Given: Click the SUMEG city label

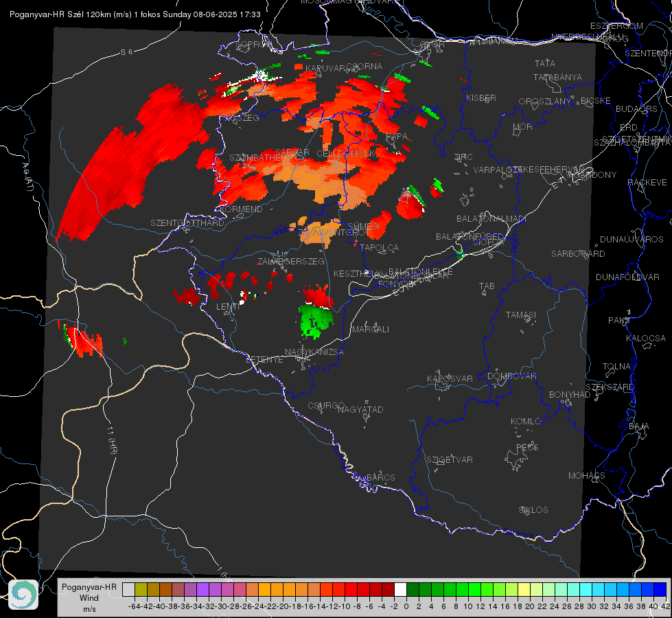Looking at the screenshot, I should point(363,227).
